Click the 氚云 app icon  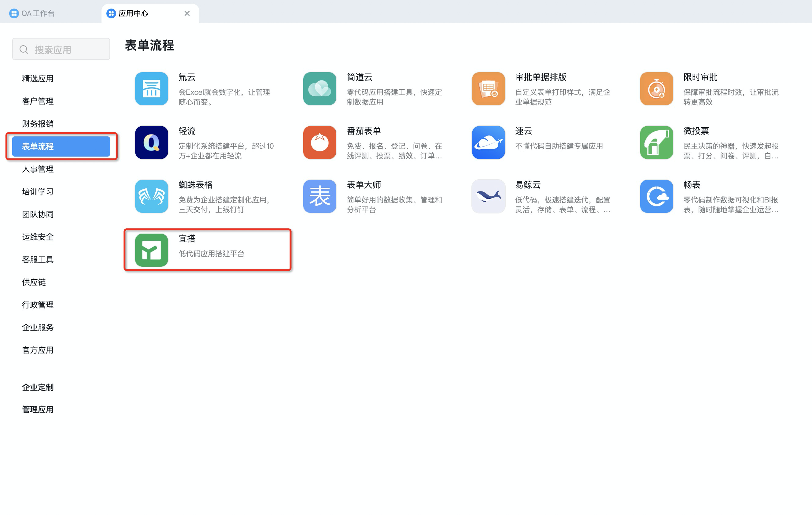(x=151, y=89)
